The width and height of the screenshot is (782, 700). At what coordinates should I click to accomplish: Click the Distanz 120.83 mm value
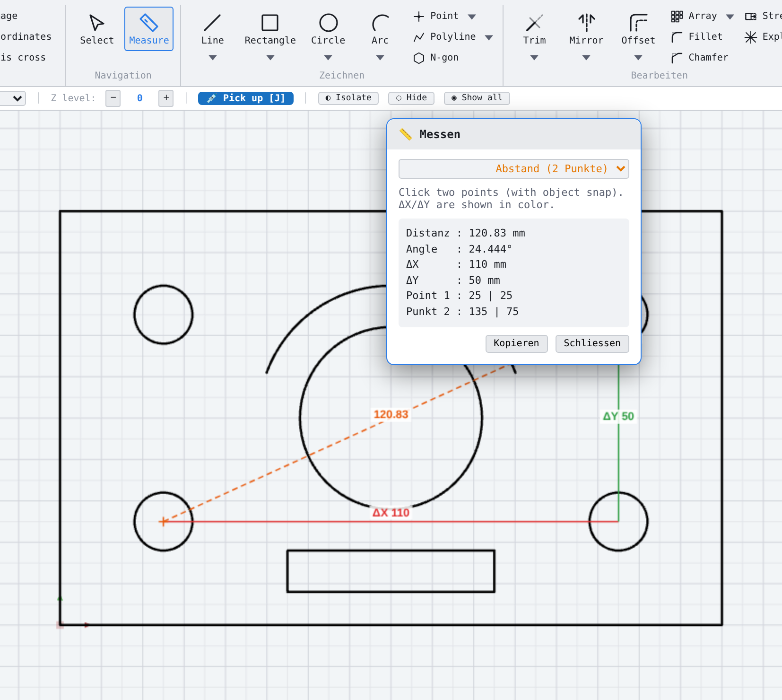pyautogui.click(x=497, y=233)
